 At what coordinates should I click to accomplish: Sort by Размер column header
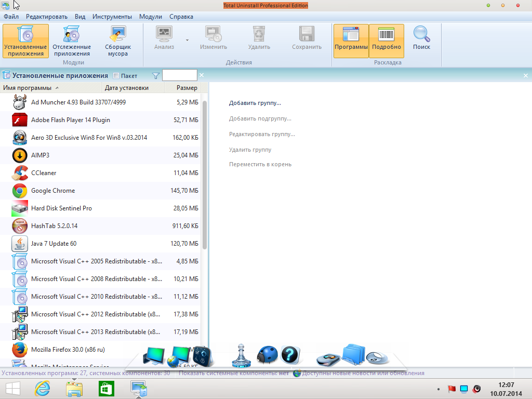pyautogui.click(x=182, y=87)
